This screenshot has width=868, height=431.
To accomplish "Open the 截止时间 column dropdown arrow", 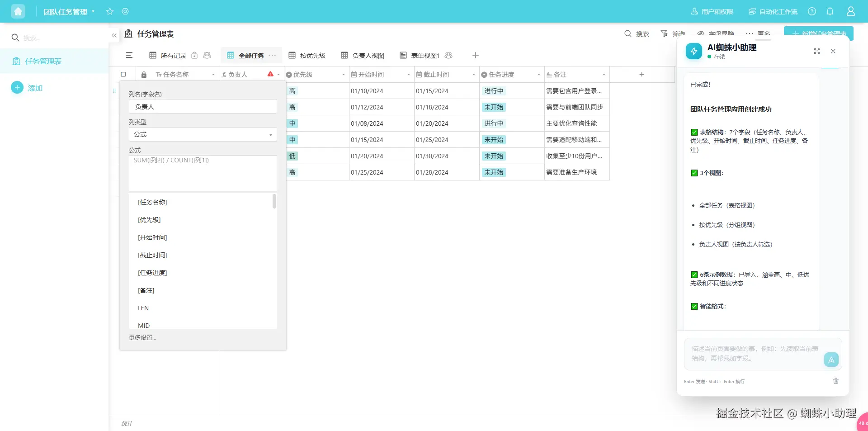I will (474, 75).
